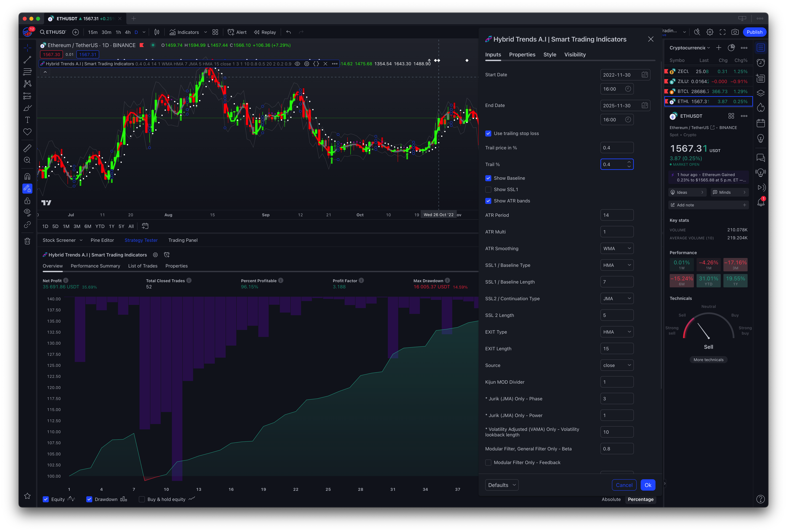Open End Date calendar picker icon
Screen dimensions: 787x532
tap(644, 105)
